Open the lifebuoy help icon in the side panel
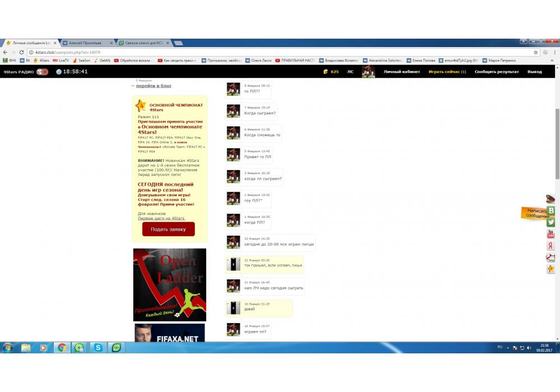The width and height of the screenshot is (560, 392). [x=550, y=258]
